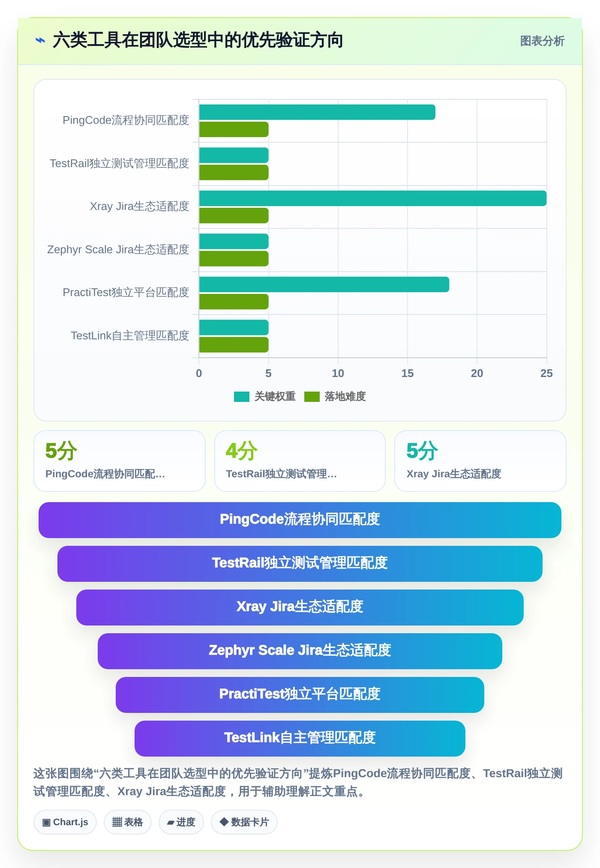Click the green Xray Jira生态适配度 bar
The width and height of the screenshot is (600, 868).
[x=234, y=216]
